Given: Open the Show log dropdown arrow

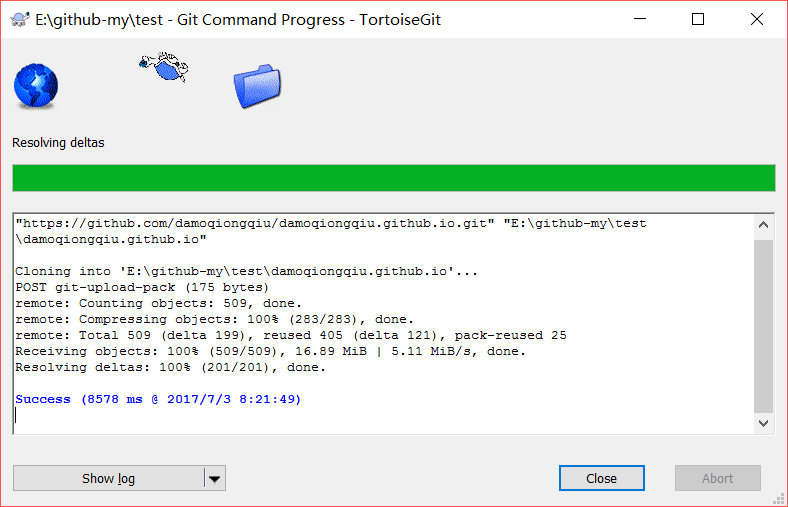Looking at the screenshot, I should tap(215, 478).
